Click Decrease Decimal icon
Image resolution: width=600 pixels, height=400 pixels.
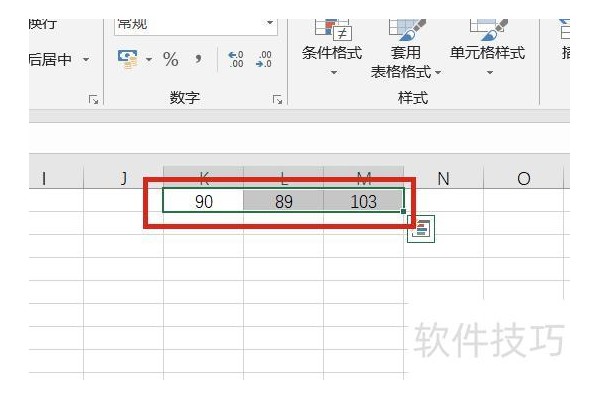[264, 60]
